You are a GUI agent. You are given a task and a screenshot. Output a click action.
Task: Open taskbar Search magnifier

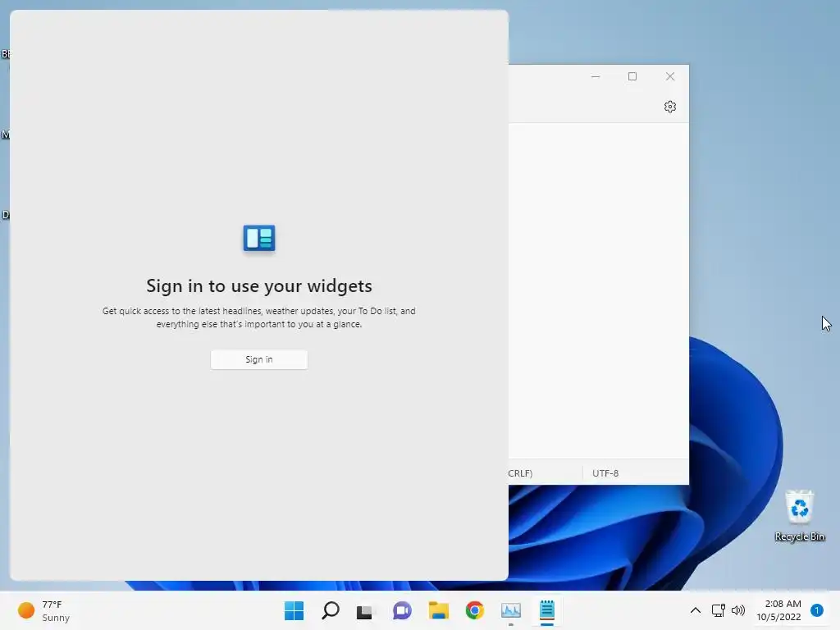click(331, 610)
